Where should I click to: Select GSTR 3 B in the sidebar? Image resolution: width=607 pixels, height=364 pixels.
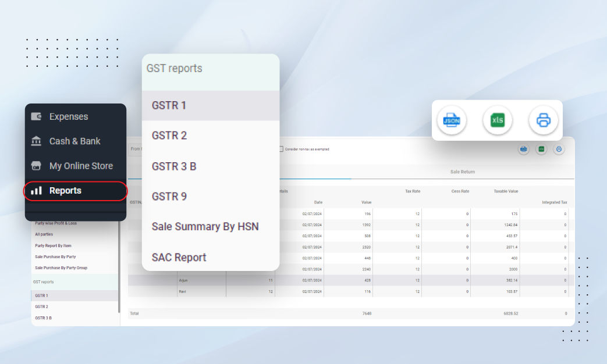point(42,317)
